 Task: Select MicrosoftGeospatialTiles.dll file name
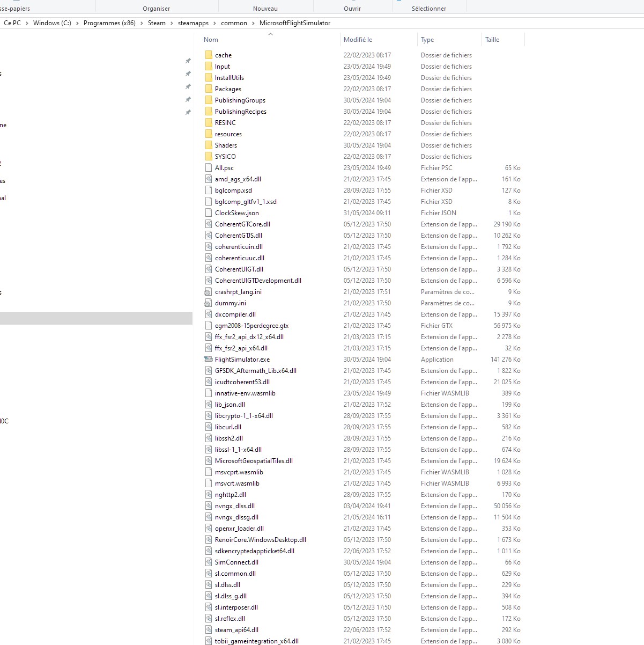[x=254, y=461]
